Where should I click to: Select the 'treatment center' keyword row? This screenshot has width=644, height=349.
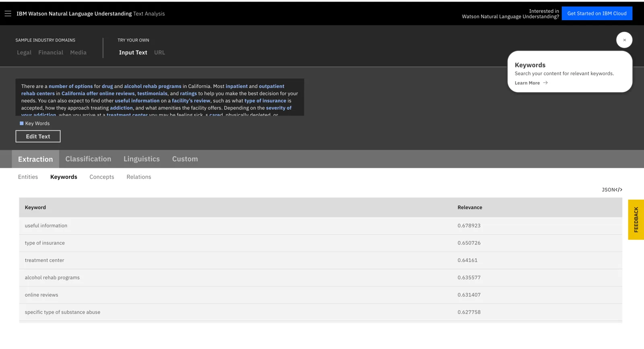pos(320,260)
